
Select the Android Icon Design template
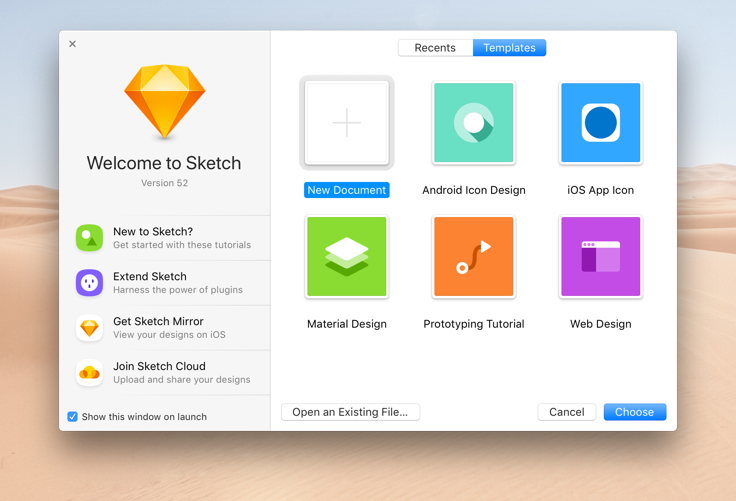coord(474,123)
